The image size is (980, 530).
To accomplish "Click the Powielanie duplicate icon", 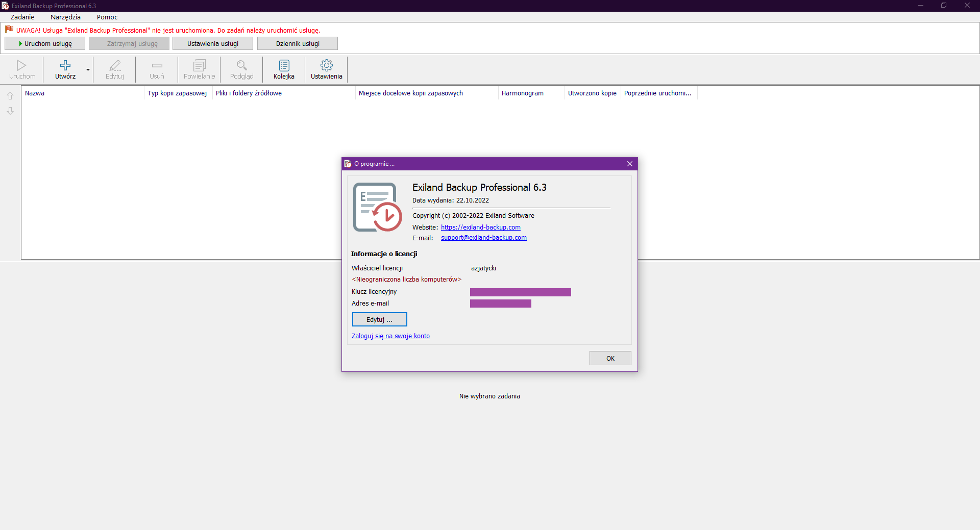I will point(199,65).
